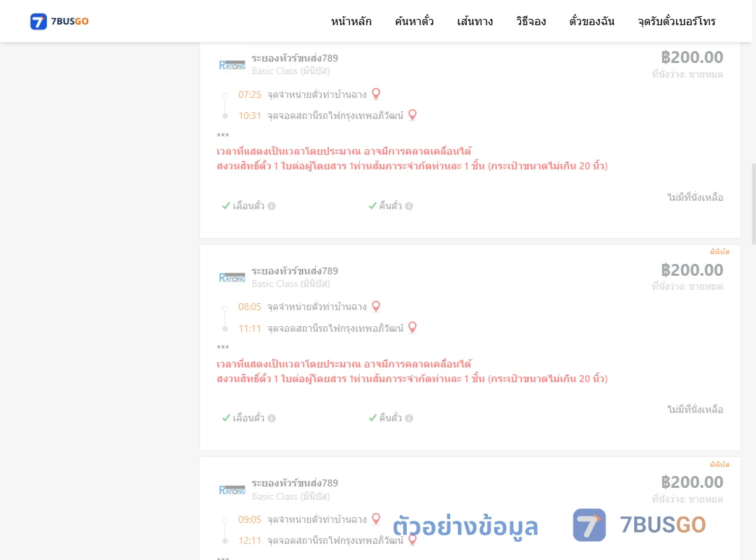
Task: Click คืนตั๋ว label in the 07:25 trip card
Action: [x=391, y=206]
